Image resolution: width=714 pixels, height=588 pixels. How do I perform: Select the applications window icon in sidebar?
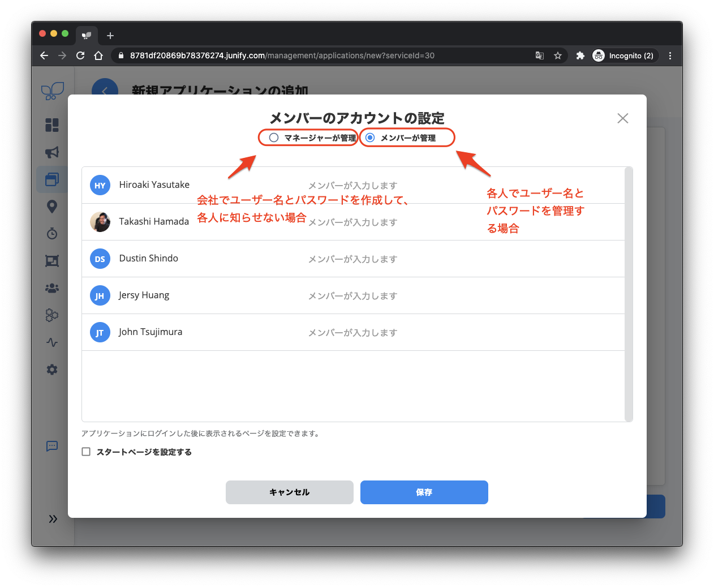[52, 179]
